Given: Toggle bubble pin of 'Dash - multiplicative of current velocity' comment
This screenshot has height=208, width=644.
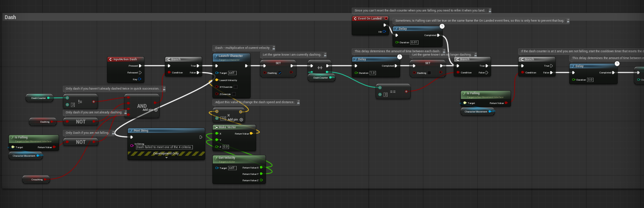Looking at the screenshot, I should point(274,48).
